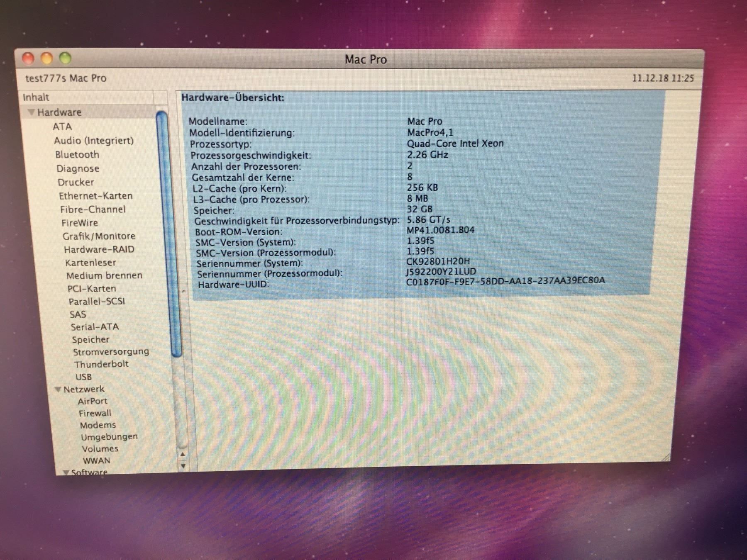Open Kartenleser info
The width and height of the screenshot is (747, 560).
tap(90, 263)
